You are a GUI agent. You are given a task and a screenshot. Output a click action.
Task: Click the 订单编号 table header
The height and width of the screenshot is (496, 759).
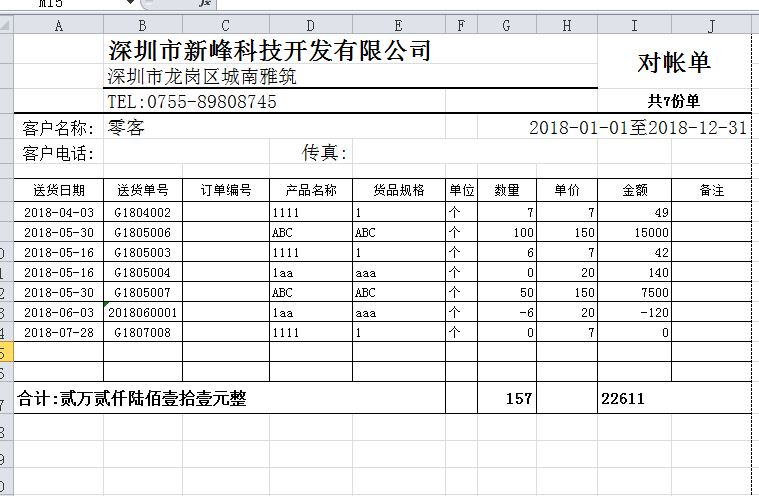pyautogui.click(x=226, y=190)
